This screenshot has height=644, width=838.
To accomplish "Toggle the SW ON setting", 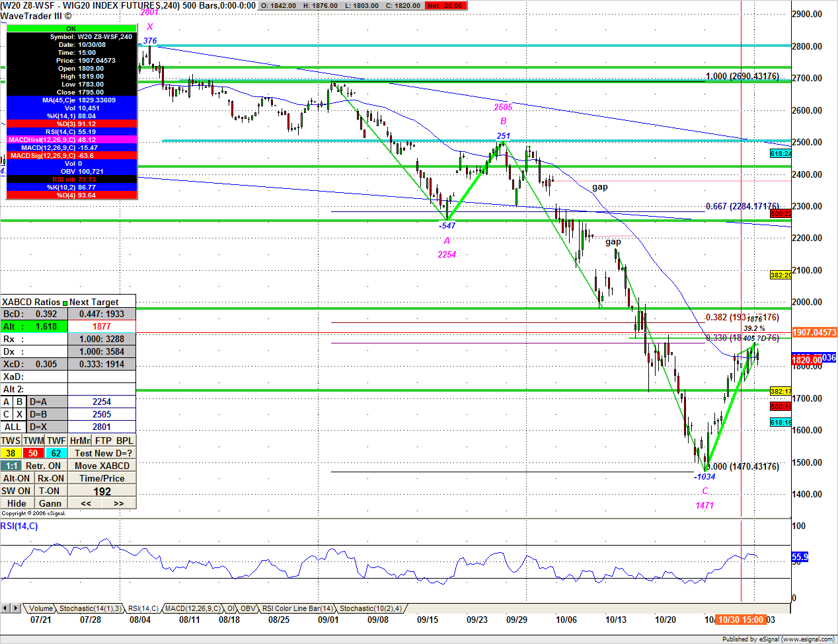I will (16, 491).
